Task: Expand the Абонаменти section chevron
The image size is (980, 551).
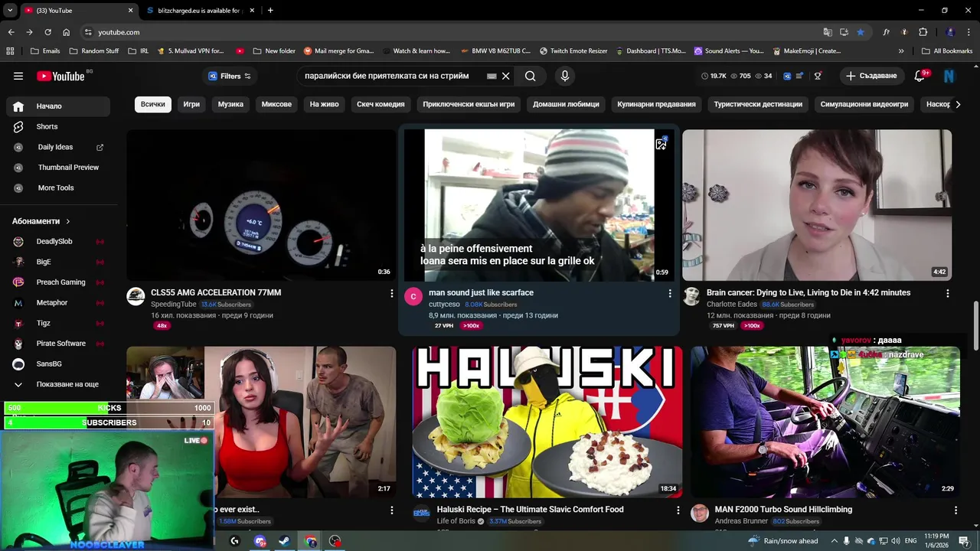Action: [67, 221]
